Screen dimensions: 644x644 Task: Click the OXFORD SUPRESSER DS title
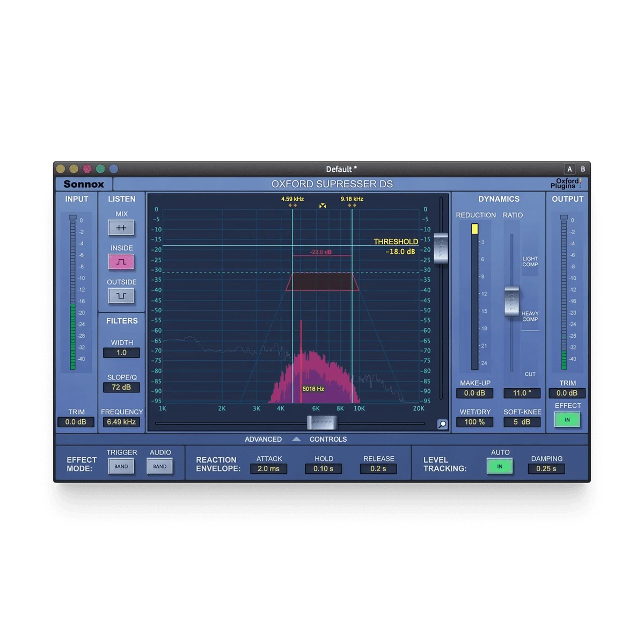coord(332,184)
